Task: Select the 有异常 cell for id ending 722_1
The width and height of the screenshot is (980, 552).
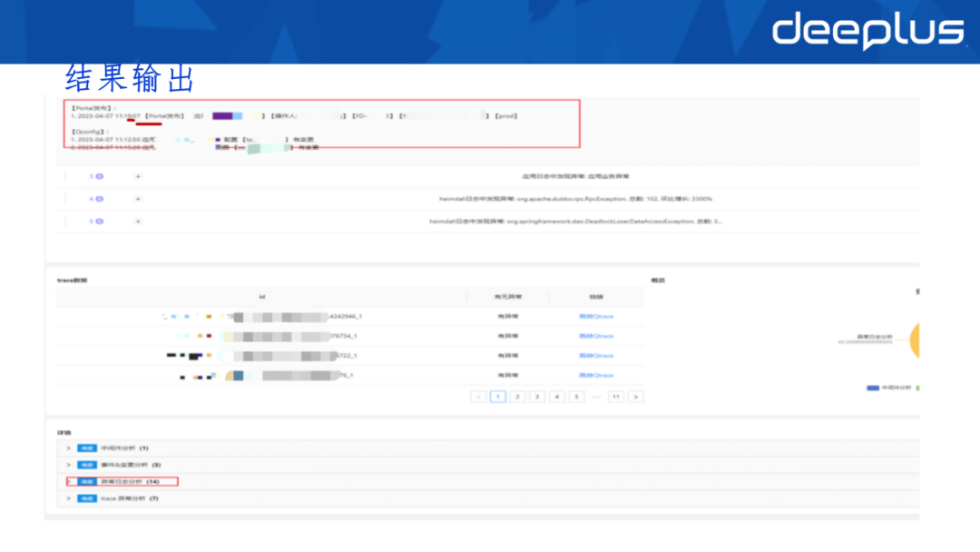Action: pyautogui.click(x=508, y=356)
